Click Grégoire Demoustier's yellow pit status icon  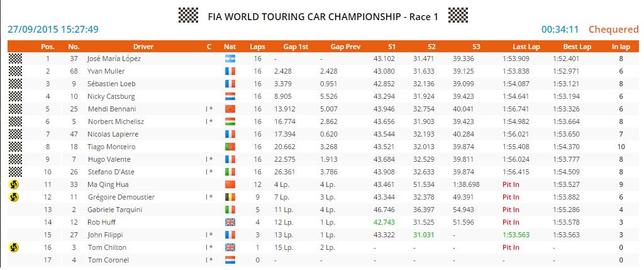tap(13, 197)
